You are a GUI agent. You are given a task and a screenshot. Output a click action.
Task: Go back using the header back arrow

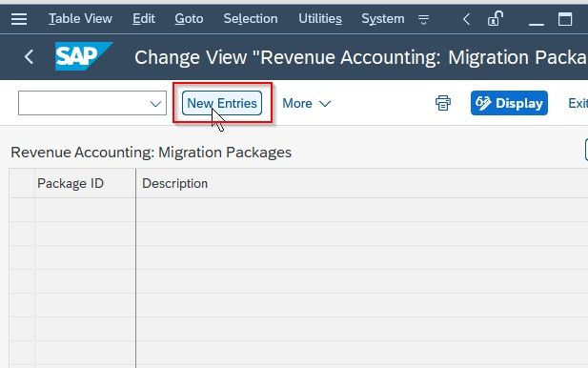(x=29, y=57)
